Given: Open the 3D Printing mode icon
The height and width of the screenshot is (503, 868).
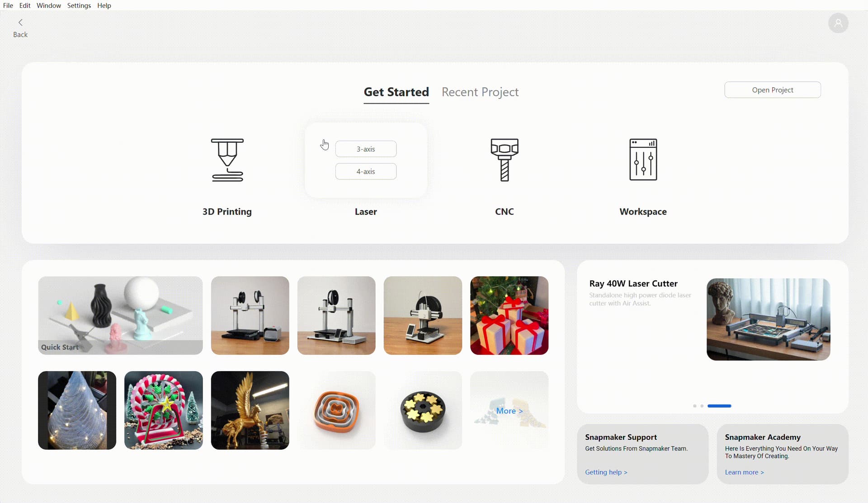Looking at the screenshot, I should coord(227,160).
